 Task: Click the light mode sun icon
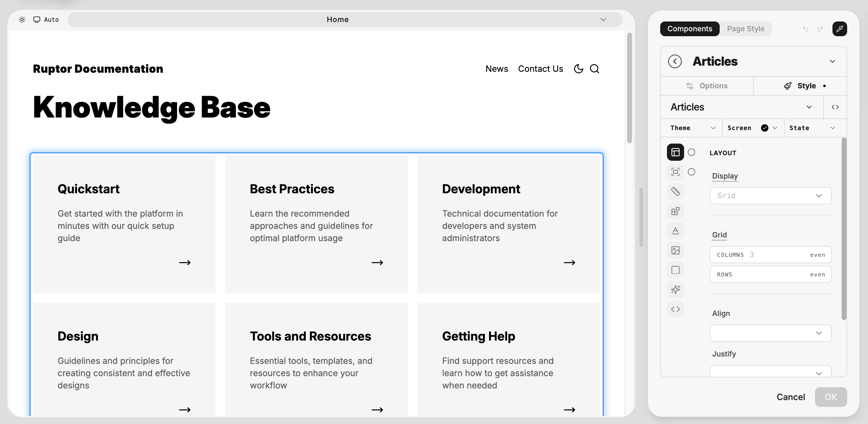point(22,20)
